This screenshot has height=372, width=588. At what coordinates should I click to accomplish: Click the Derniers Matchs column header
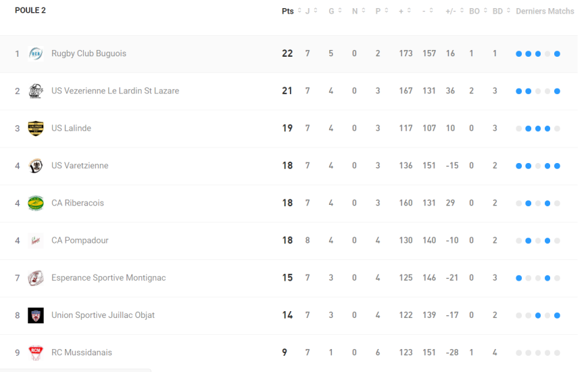(x=545, y=11)
